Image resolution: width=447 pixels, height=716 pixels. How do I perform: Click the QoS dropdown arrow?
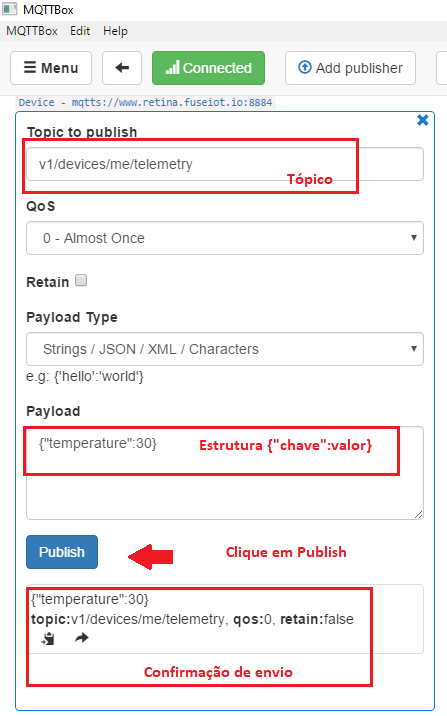(x=414, y=238)
